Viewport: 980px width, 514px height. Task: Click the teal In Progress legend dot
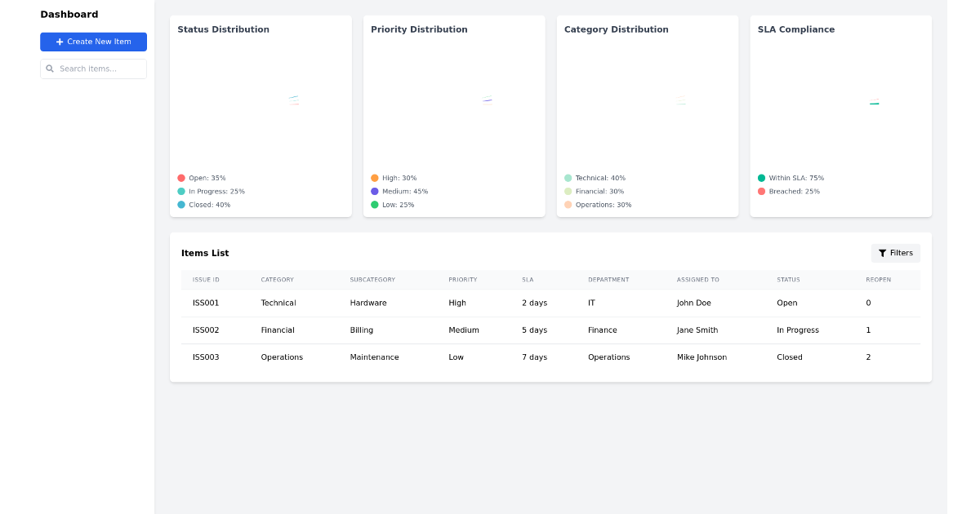(x=181, y=192)
